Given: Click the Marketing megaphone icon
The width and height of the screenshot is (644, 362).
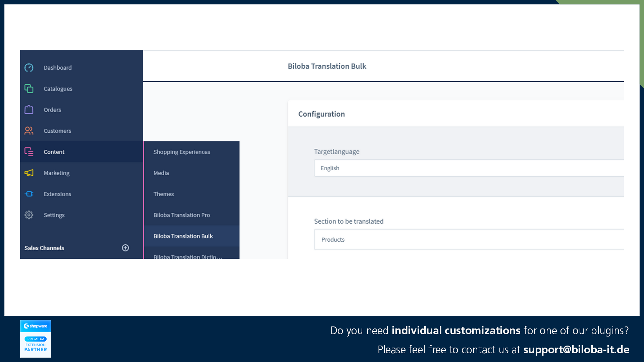Looking at the screenshot, I should 29,173.
